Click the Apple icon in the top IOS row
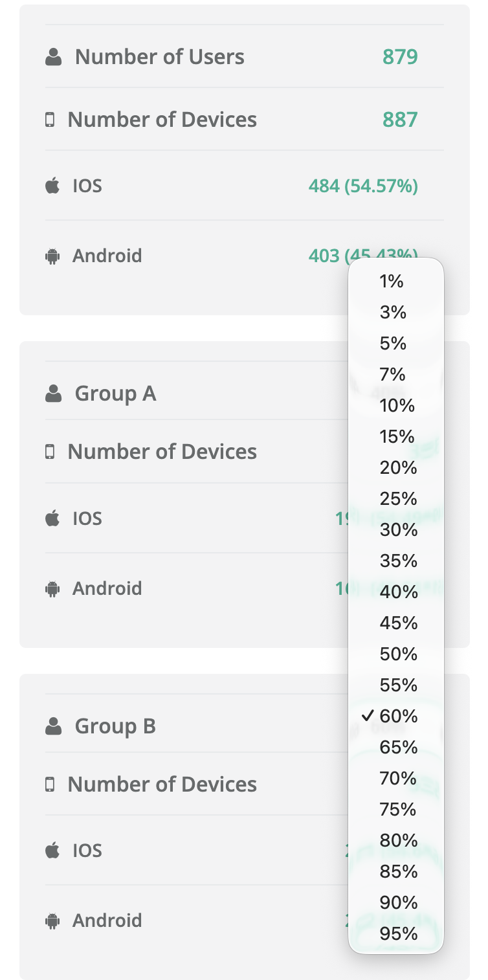The image size is (488, 980). tap(52, 186)
